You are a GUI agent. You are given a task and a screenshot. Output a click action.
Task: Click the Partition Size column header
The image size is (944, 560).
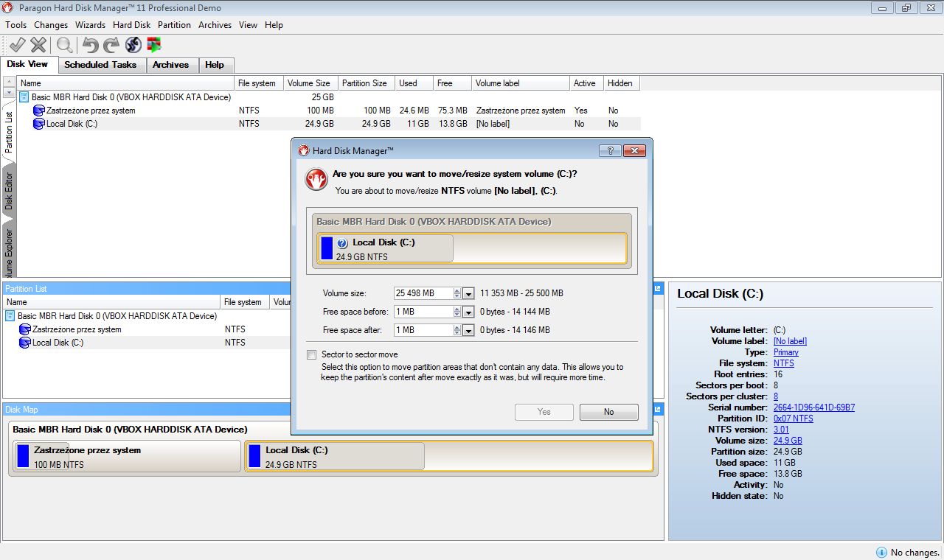click(367, 83)
